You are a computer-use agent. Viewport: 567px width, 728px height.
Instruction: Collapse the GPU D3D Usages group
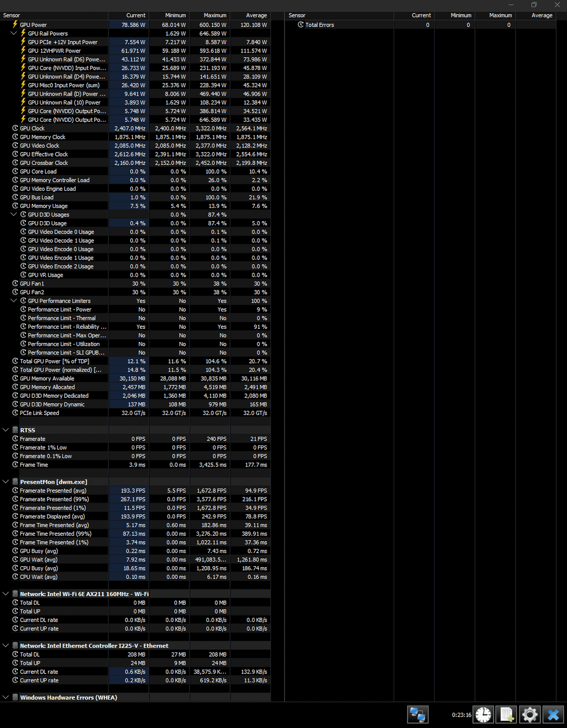click(14, 215)
